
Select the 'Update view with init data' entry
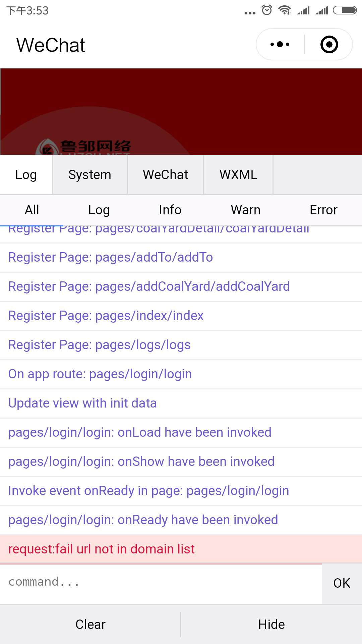(181, 403)
